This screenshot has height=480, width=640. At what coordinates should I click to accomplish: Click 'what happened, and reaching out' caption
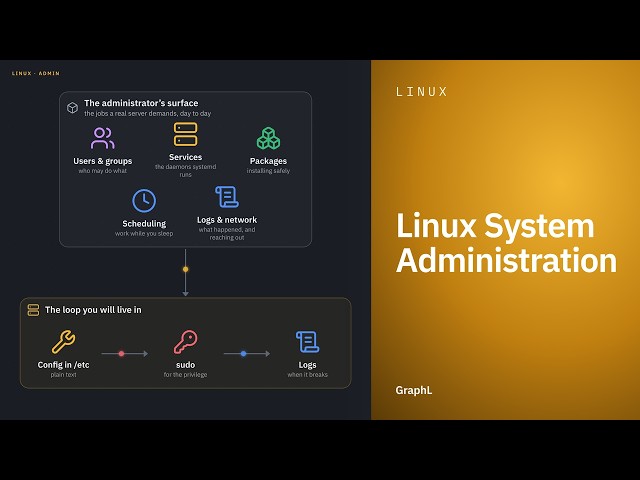coord(227,233)
